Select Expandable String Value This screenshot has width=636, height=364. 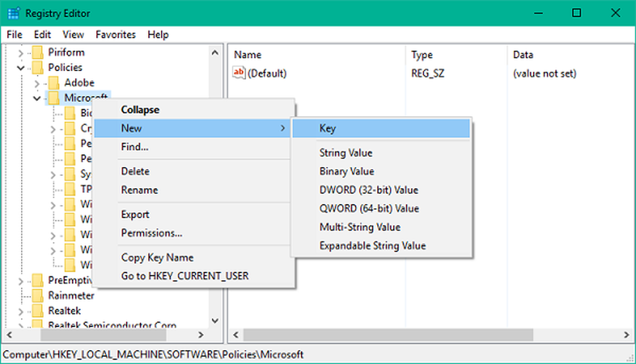(381, 246)
